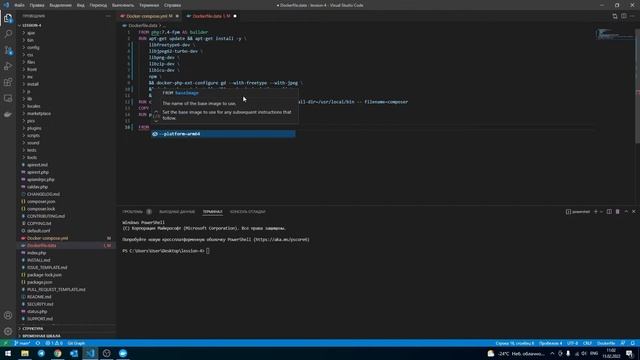Change the UTF-8 encoding in status bar
The width and height of the screenshot is (640, 360).
coord(572,343)
